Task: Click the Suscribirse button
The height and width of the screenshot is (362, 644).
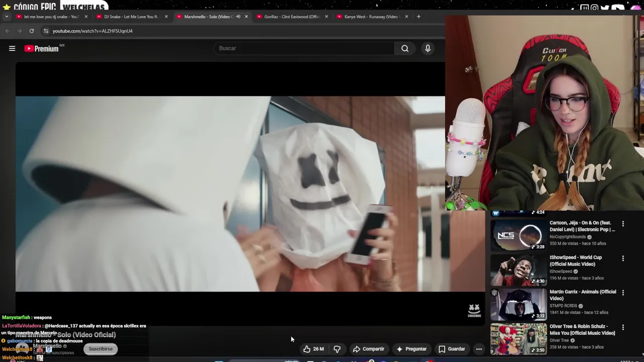Action: (x=101, y=349)
